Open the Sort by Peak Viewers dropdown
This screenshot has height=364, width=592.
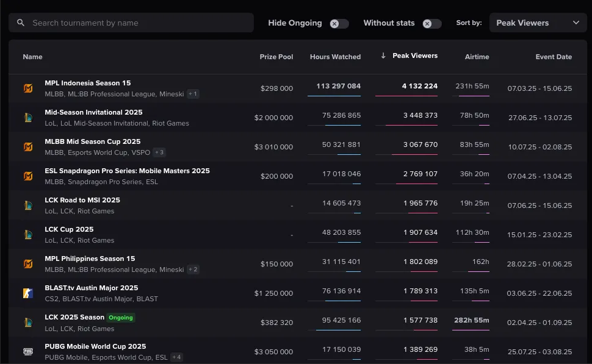click(538, 23)
